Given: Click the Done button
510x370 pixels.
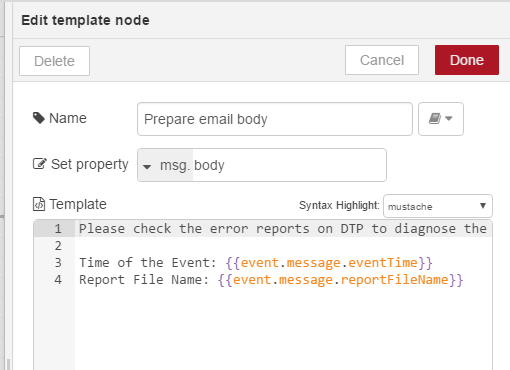Looking at the screenshot, I should 467,60.
